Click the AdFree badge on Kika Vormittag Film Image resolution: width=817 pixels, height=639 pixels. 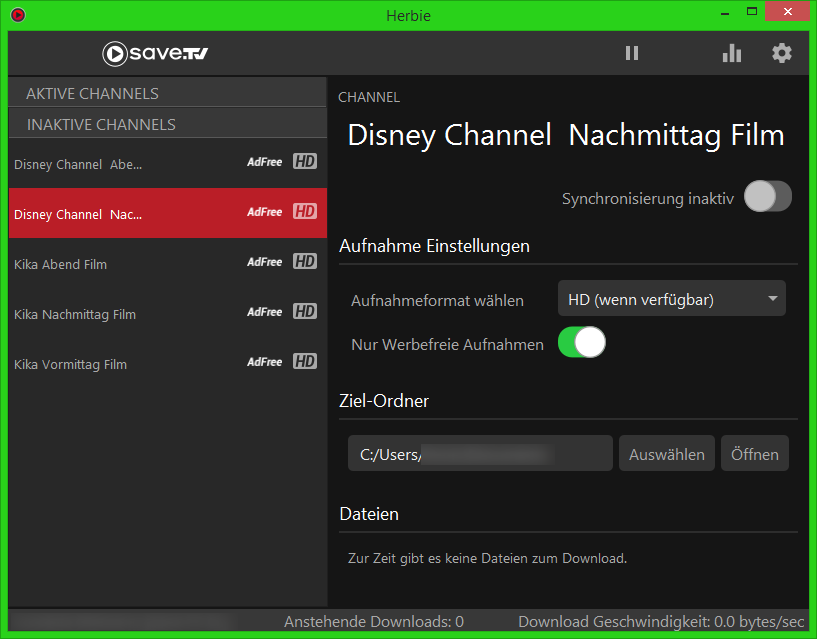coord(265,362)
